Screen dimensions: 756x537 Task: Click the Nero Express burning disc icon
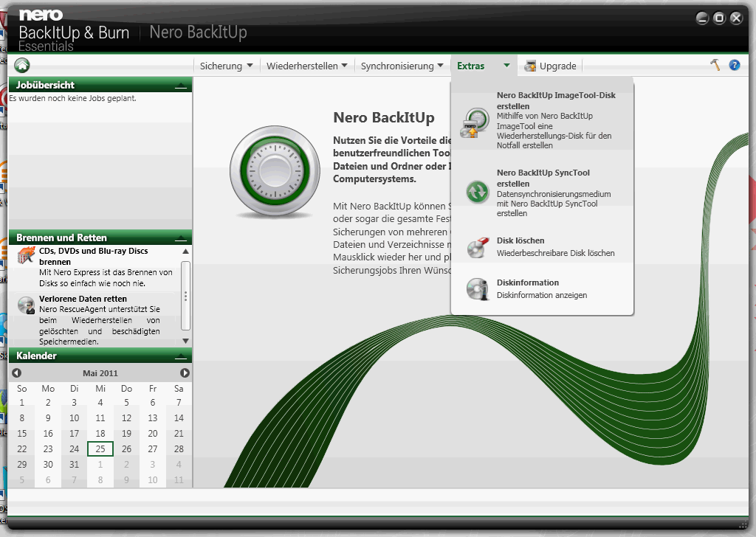(x=26, y=255)
